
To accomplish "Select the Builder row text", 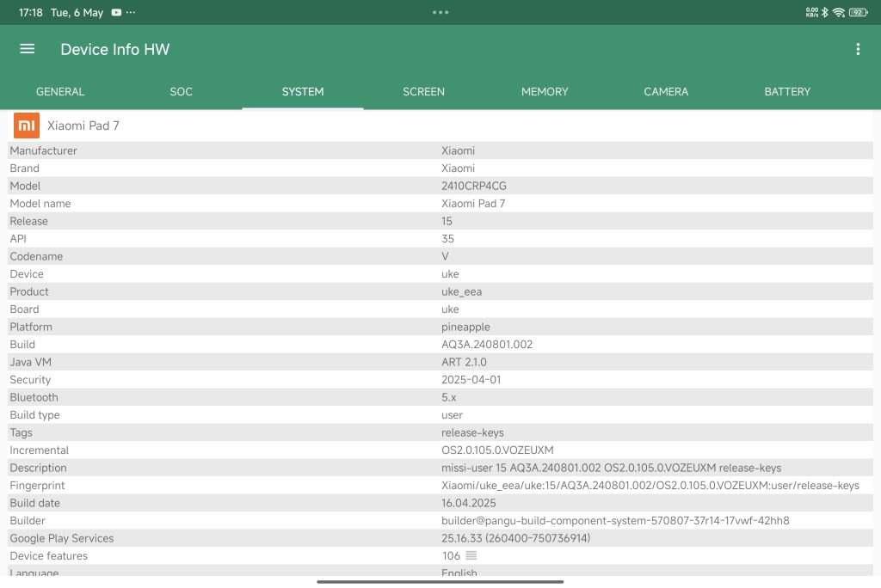I will point(615,521).
